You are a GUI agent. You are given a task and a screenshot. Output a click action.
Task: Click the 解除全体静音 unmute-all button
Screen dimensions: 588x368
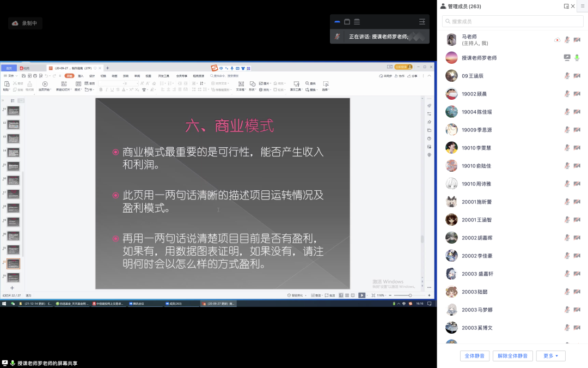(x=513, y=356)
